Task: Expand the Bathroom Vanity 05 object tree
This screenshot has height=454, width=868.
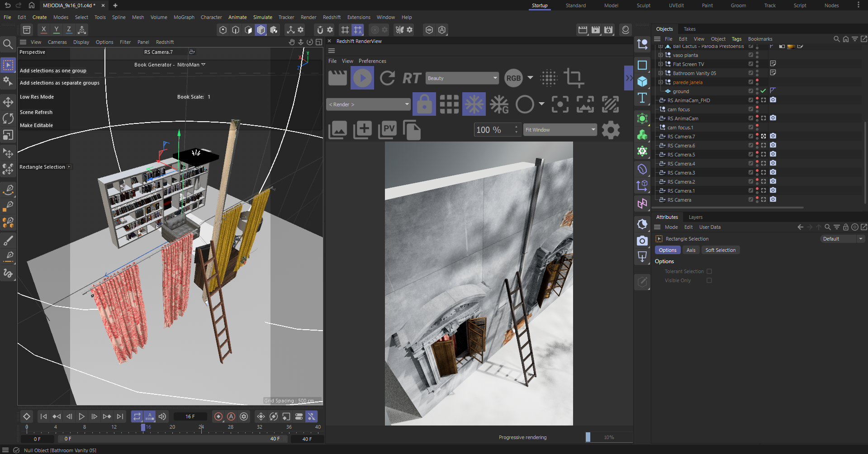Action: click(x=660, y=73)
